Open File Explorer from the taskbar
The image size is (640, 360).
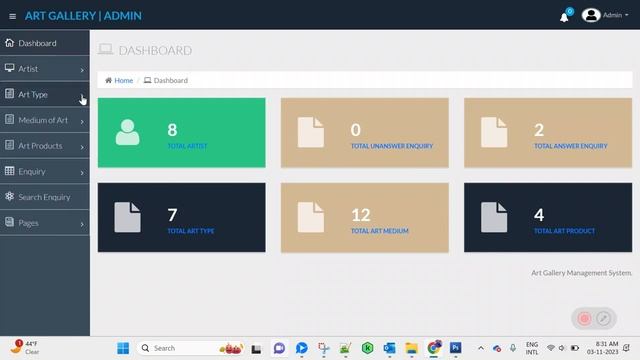(x=411, y=348)
